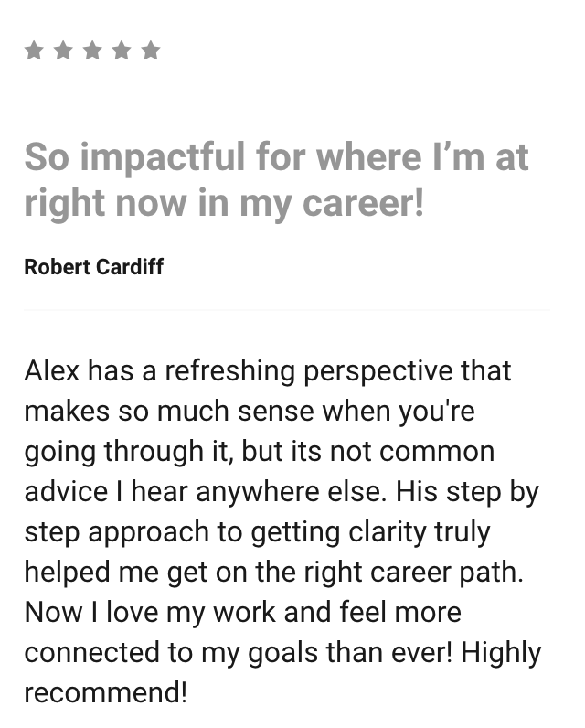This screenshot has height=728, width=585.
Task: Open the review title 'So impactful for where I'm at'
Action: (x=276, y=157)
